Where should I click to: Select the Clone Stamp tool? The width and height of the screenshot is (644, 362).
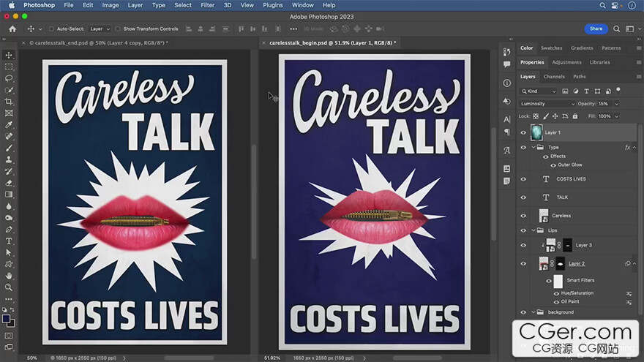point(9,159)
